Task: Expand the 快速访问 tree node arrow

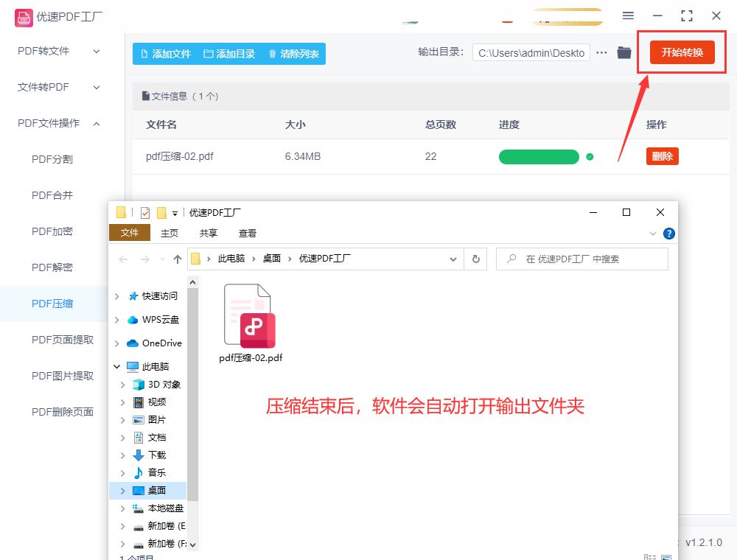Action: (x=117, y=296)
